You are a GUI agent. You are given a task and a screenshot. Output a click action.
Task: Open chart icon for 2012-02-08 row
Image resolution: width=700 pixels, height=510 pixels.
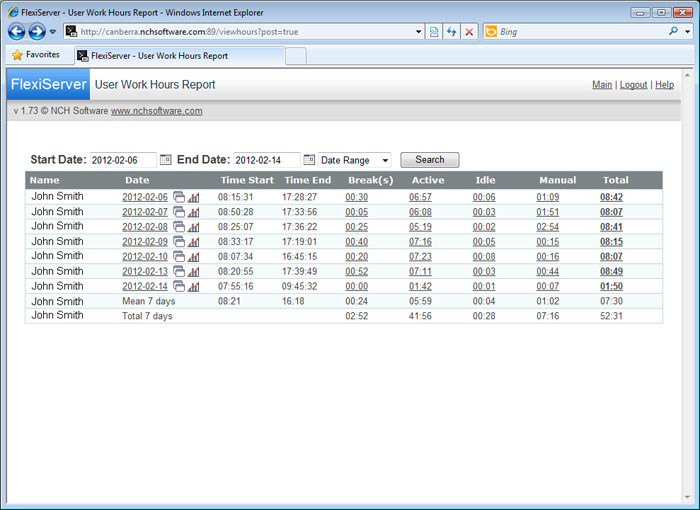pyautogui.click(x=193, y=227)
